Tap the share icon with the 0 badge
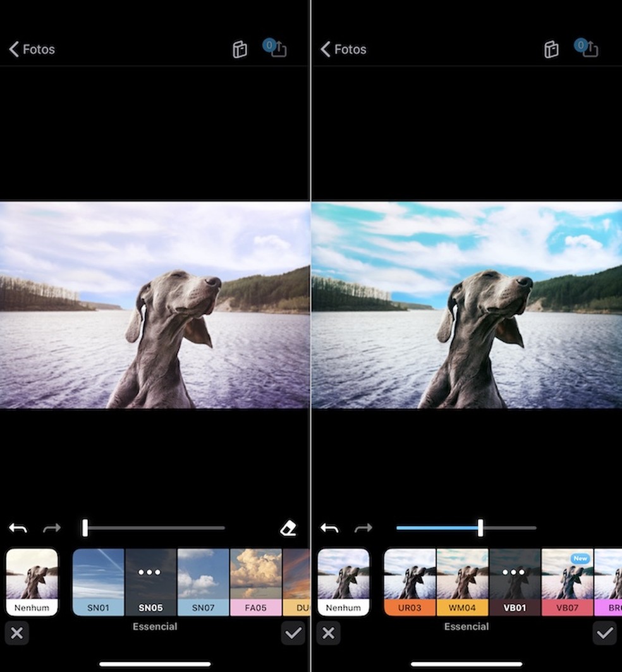Screen dimensions: 622x672 click(276, 49)
